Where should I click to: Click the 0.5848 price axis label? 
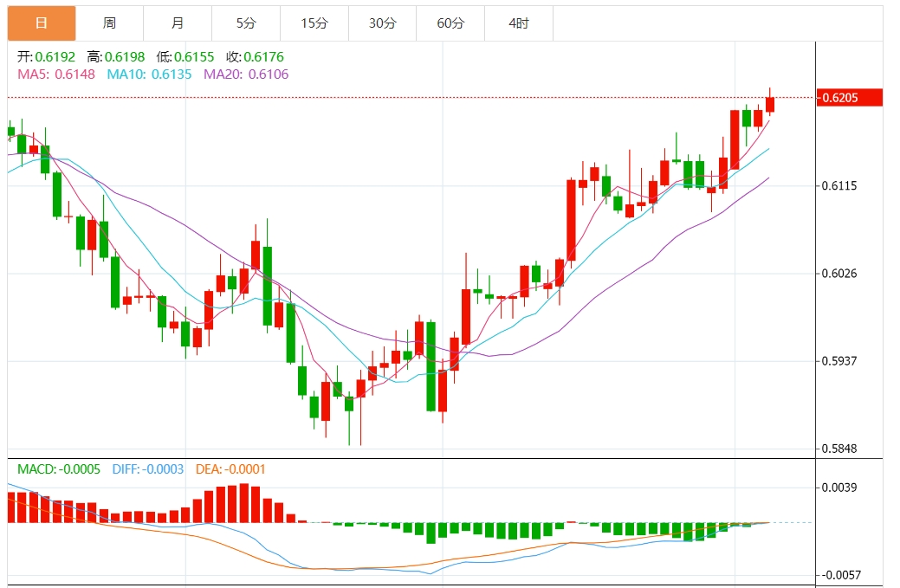[x=839, y=449]
